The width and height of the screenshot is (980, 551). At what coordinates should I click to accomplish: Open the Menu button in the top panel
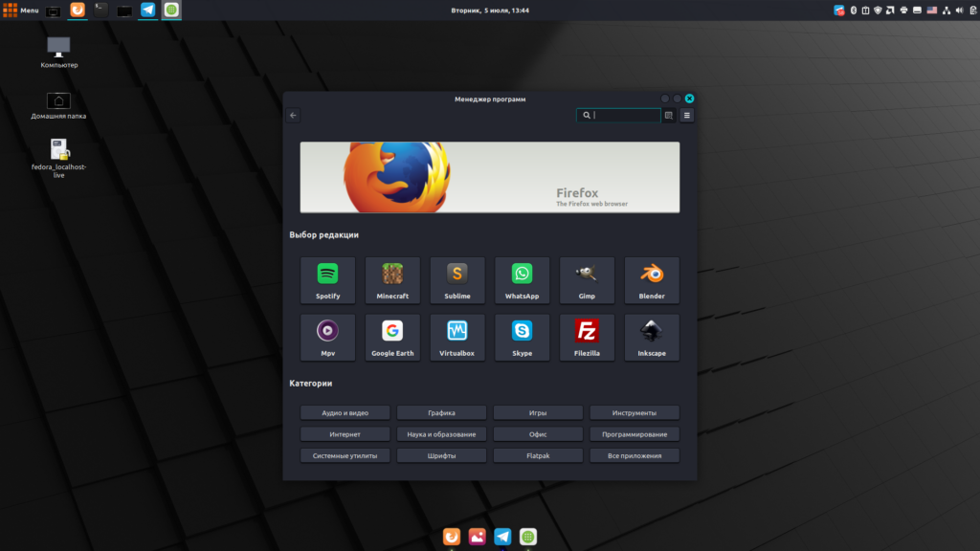(21, 10)
